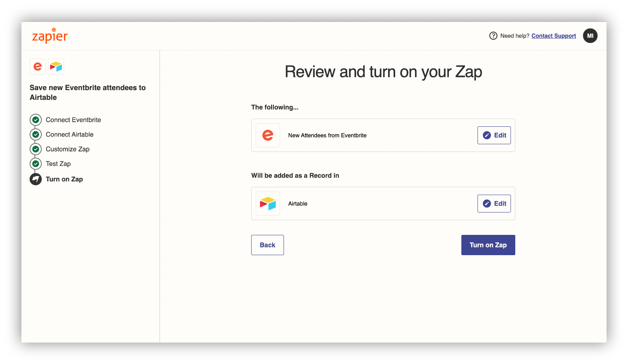
Task: Click the blue Turn on Zap button
Action: [488, 245]
